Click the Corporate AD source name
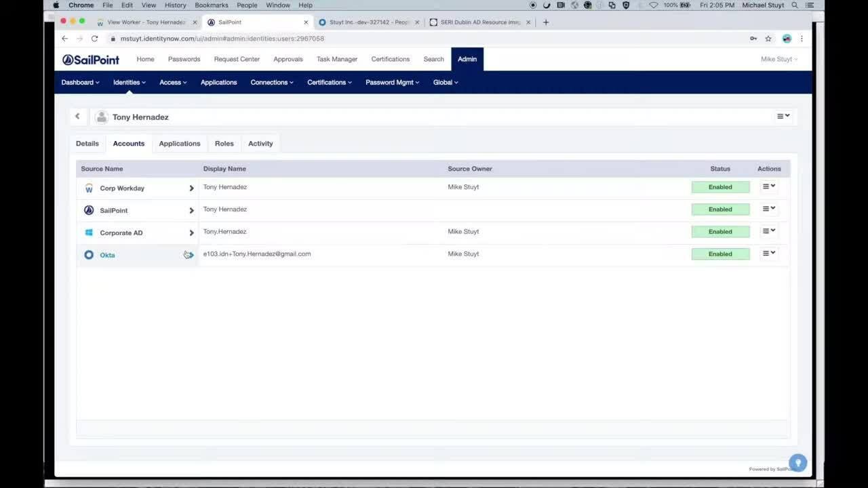Viewport: 868px width, 488px height. click(121, 233)
